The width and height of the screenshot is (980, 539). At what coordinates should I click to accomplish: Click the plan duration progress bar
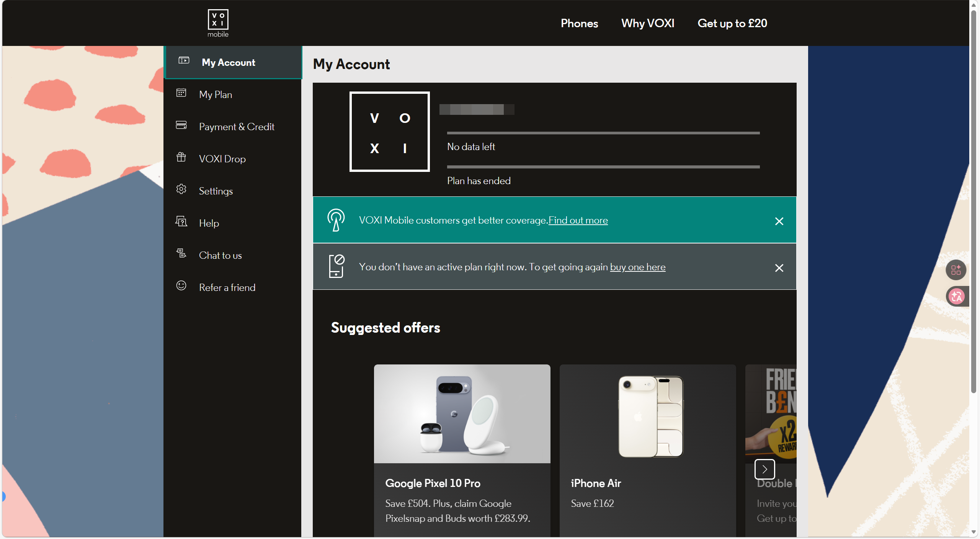[x=603, y=167]
